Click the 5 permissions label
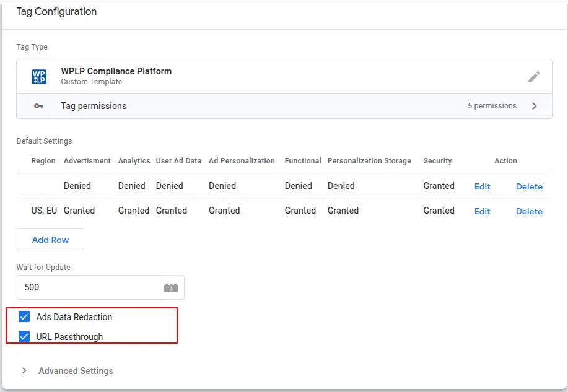 [x=492, y=106]
